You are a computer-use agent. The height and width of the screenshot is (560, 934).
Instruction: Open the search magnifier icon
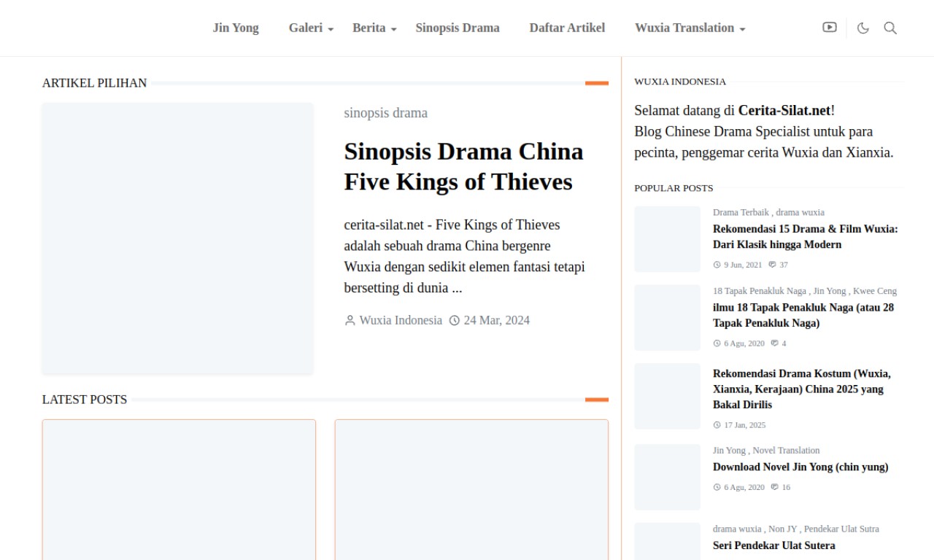(x=890, y=28)
